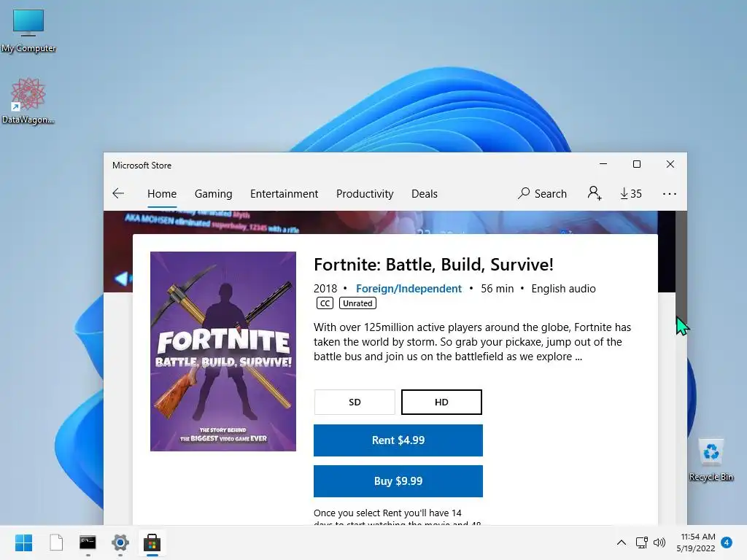Go back with the Store arrow
Viewport: 747px width, 560px height.
pos(118,193)
